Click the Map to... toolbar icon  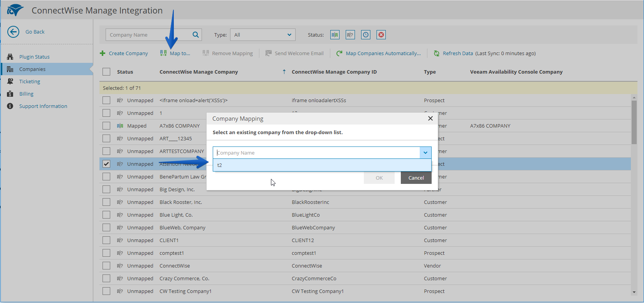pos(163,53)
